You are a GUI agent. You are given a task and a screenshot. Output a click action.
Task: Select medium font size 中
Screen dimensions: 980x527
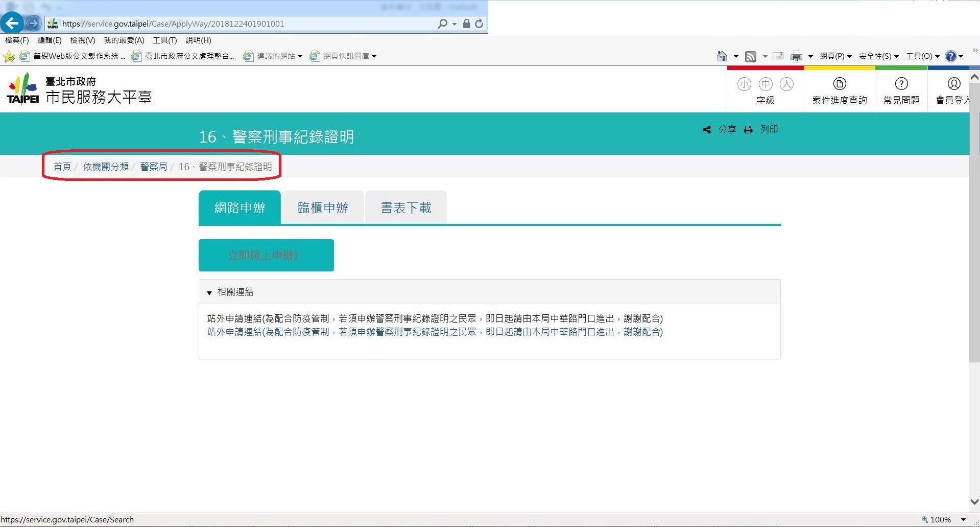(x=766, y=84)
